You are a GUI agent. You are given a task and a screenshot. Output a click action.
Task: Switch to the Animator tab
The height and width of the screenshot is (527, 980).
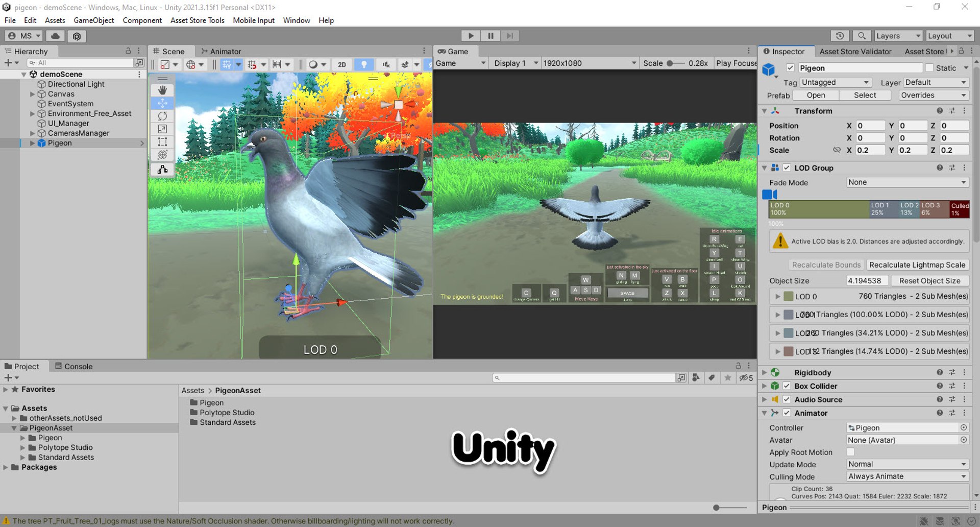coord(220,51)
